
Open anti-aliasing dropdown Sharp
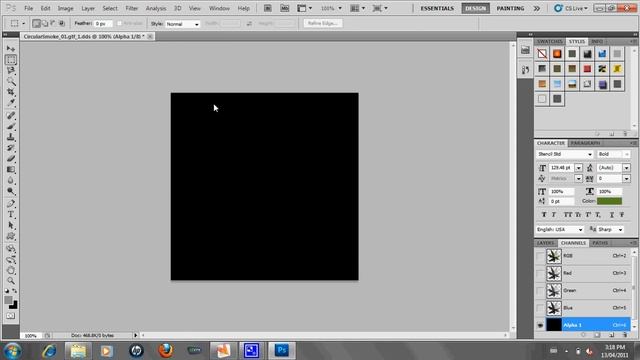click(x=610, y=230)
